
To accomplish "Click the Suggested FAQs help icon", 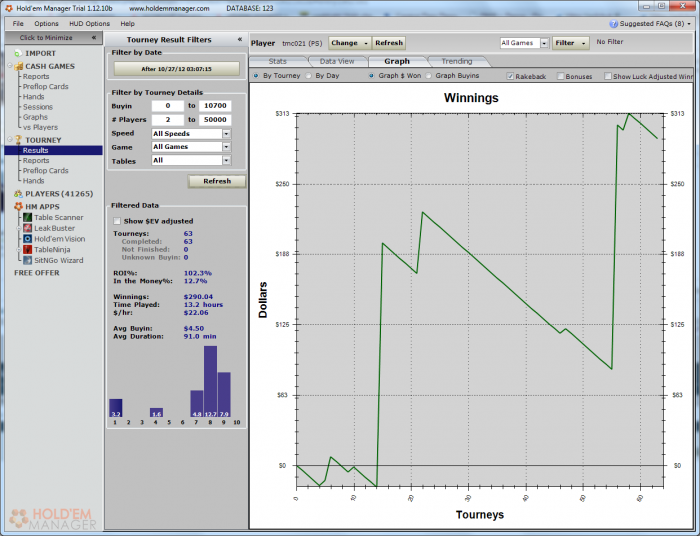I will click(x=613, y=24).
